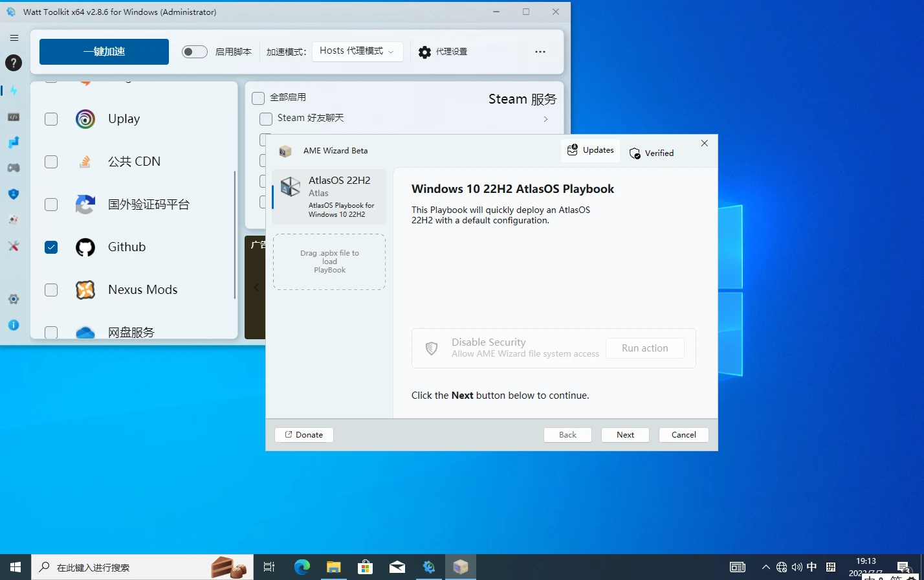Click Cancel in AME Wizard
The image size is (924, 580).
coord(683,435)
